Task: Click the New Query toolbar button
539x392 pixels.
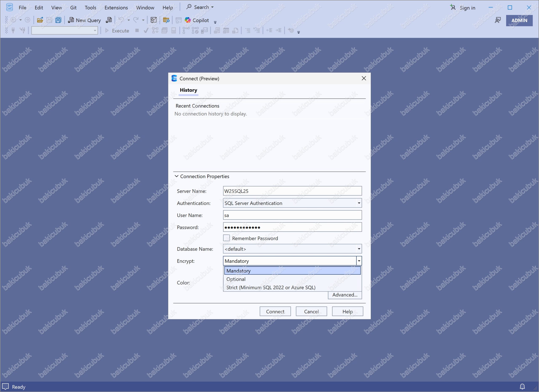Action: coord(84,20)
